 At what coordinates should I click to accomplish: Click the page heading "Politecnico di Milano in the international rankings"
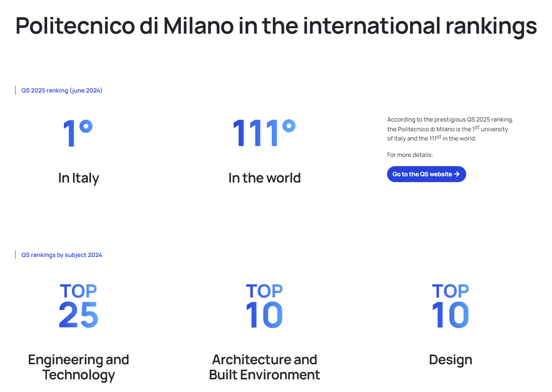point(276,26)
